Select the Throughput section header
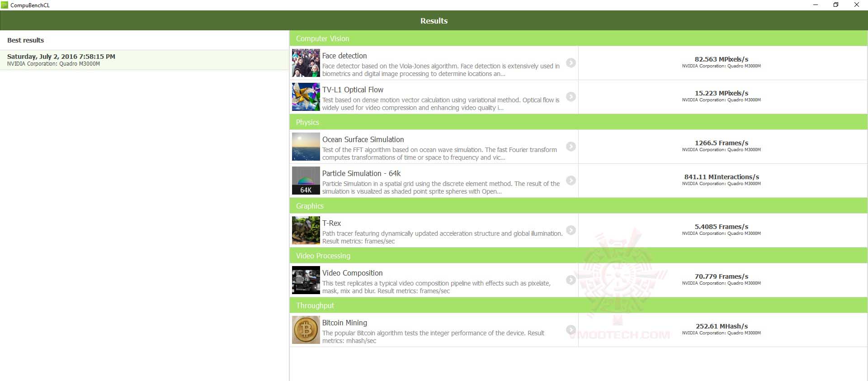The width and height of the screenshot is (868, 381). 579,305
